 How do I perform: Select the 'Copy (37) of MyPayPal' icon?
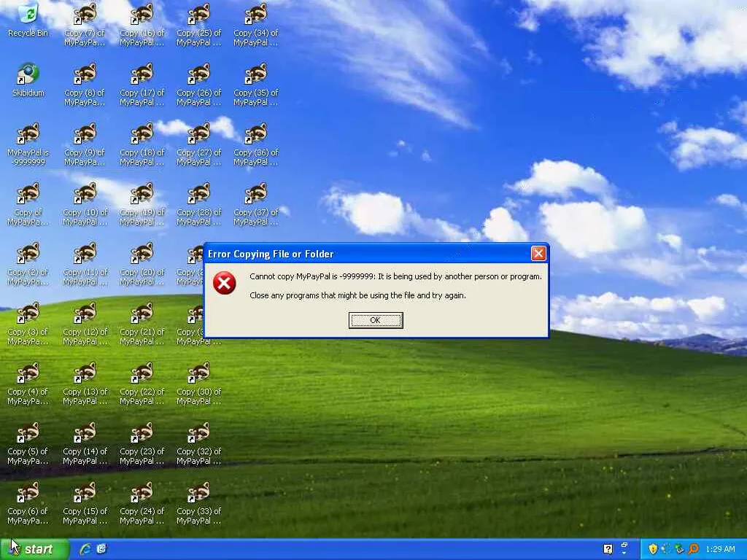(x=256, y=205)
